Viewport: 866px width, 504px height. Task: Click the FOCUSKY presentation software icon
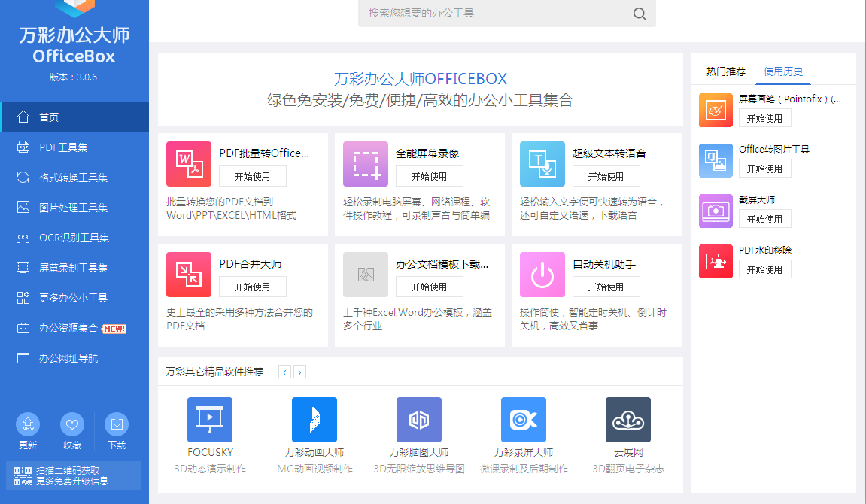[210, 420]
